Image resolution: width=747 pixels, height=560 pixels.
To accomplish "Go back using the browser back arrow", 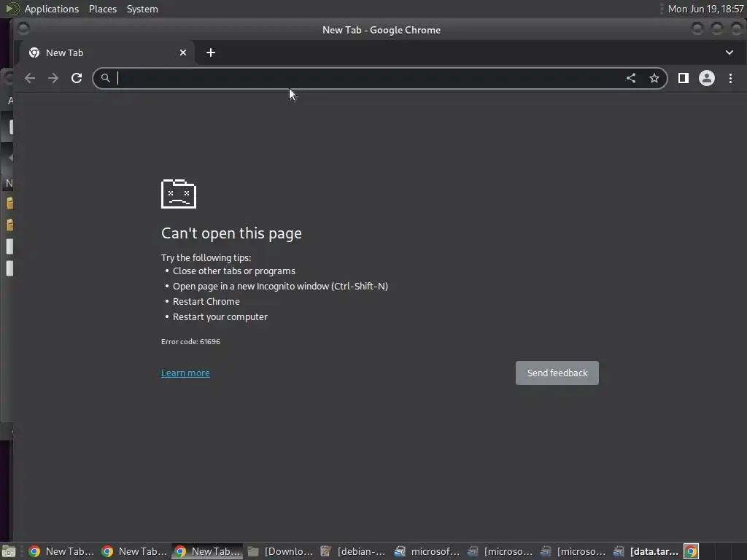I will tap(30, 78).
